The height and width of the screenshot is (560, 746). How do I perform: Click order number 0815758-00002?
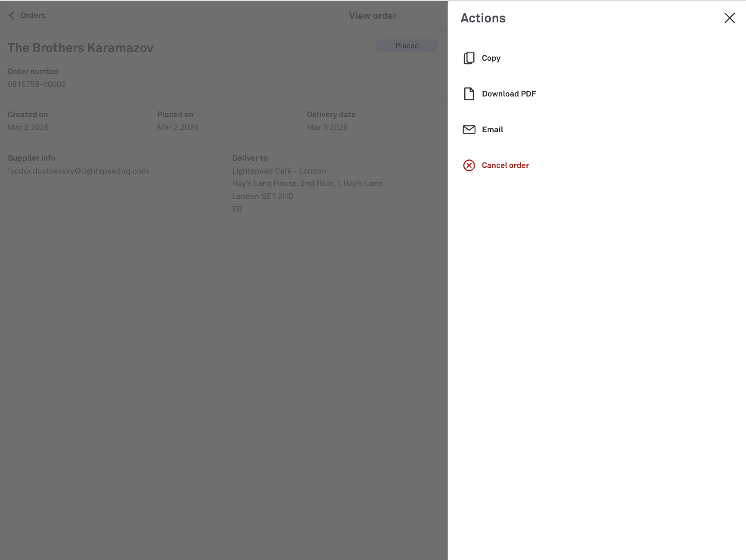coord(37,84)
